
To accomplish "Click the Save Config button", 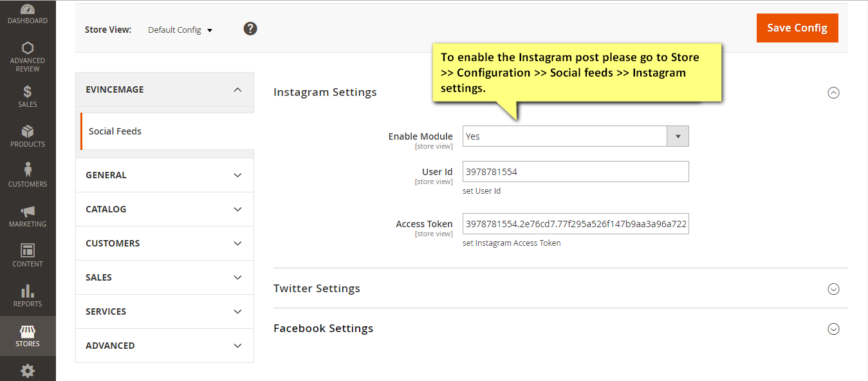I will coord(797,28).
